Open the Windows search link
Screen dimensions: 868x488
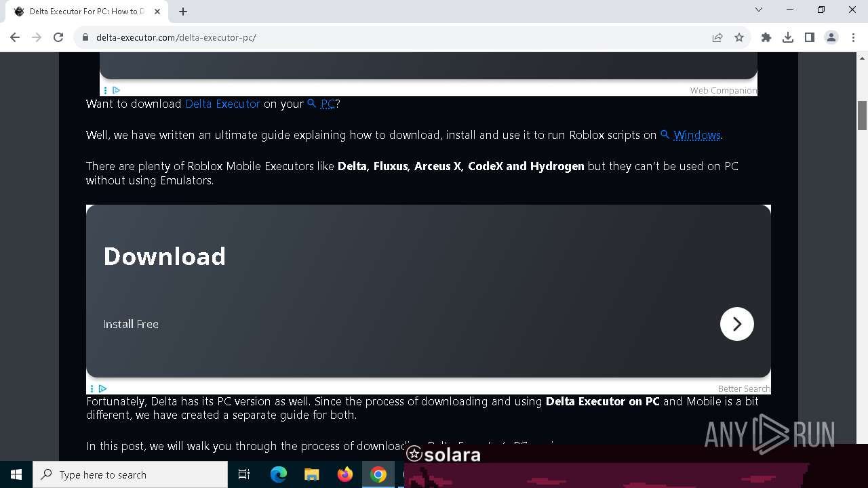690,135
